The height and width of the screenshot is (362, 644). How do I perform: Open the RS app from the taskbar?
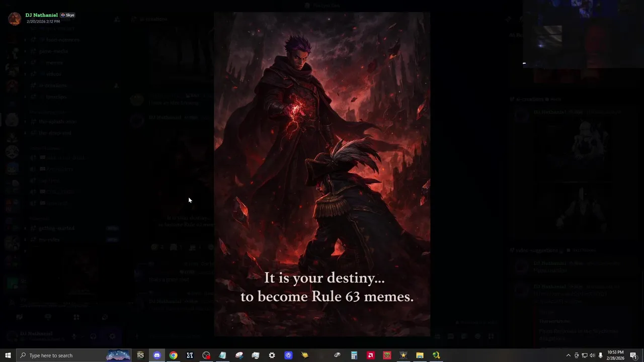pos(140,355)
